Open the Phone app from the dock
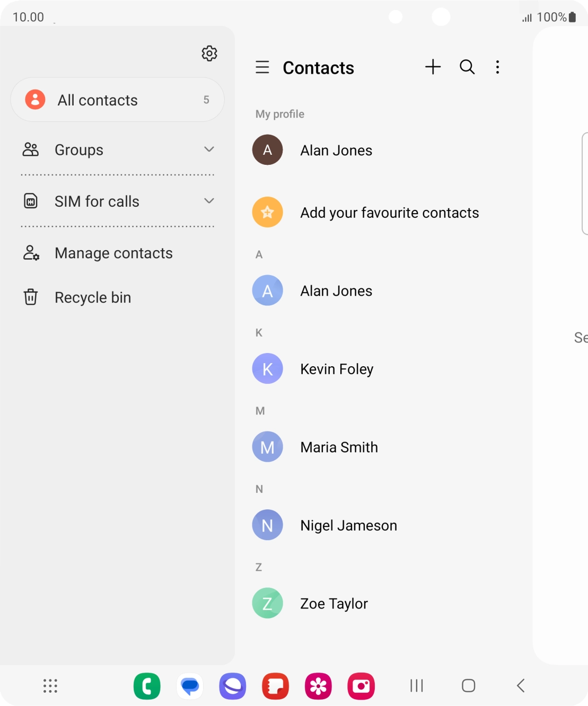 147,686
